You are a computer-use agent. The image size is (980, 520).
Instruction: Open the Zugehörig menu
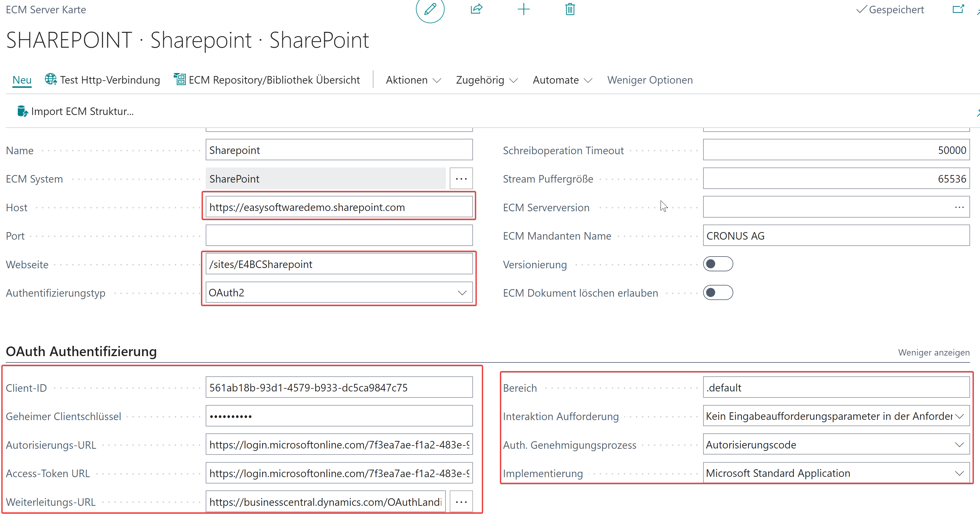[487, 80]
